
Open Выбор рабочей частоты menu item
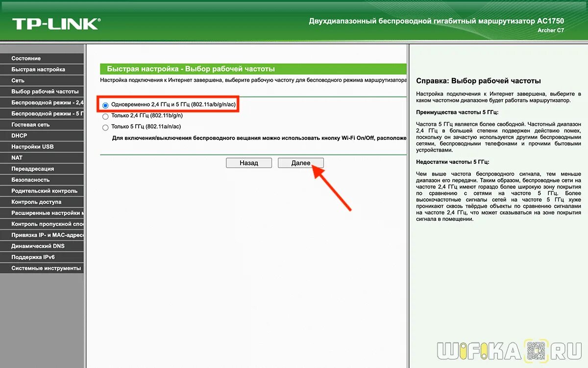click(42, 91)
